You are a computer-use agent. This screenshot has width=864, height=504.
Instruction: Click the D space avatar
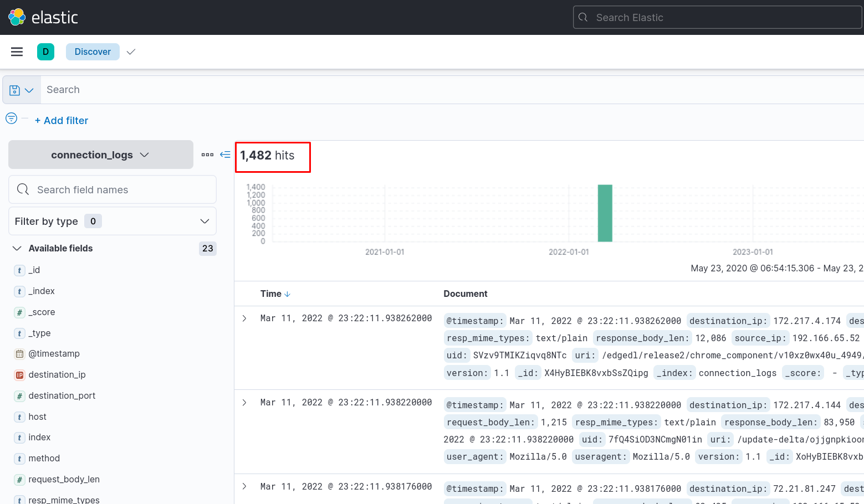click(x=45, y=52)
